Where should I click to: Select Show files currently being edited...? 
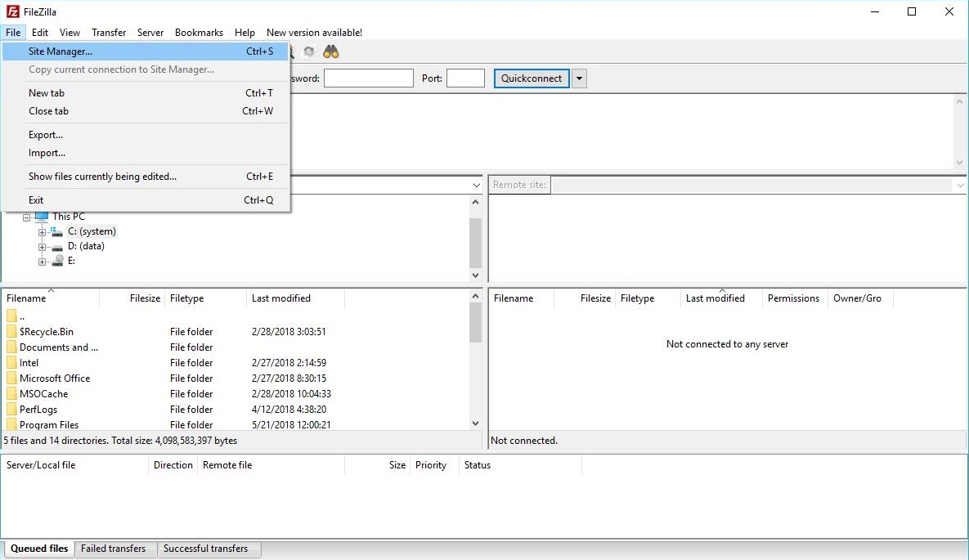point(146,176)
